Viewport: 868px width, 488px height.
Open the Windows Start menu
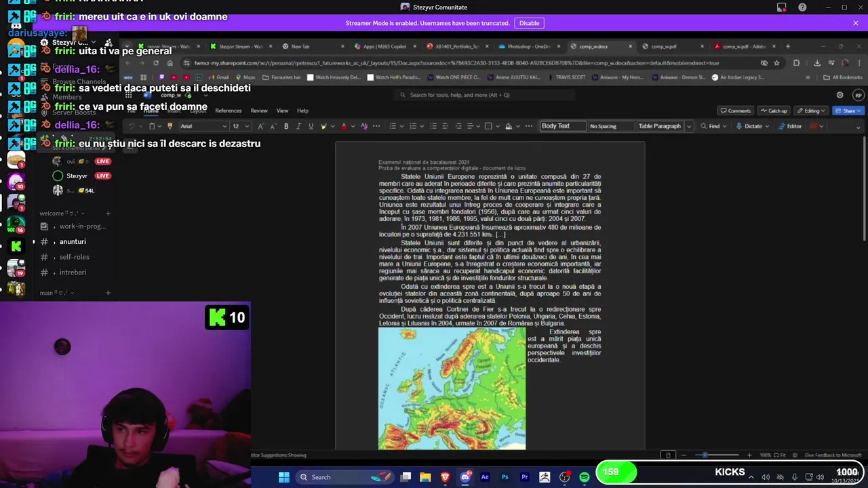click(284, 477)
